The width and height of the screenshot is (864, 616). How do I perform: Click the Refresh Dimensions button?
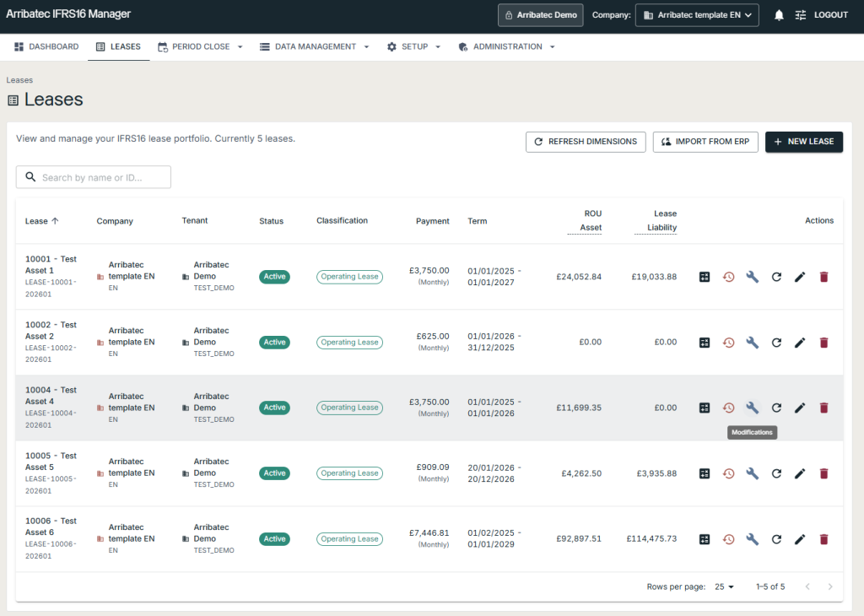pyautogui.click(x=586, y=142)
